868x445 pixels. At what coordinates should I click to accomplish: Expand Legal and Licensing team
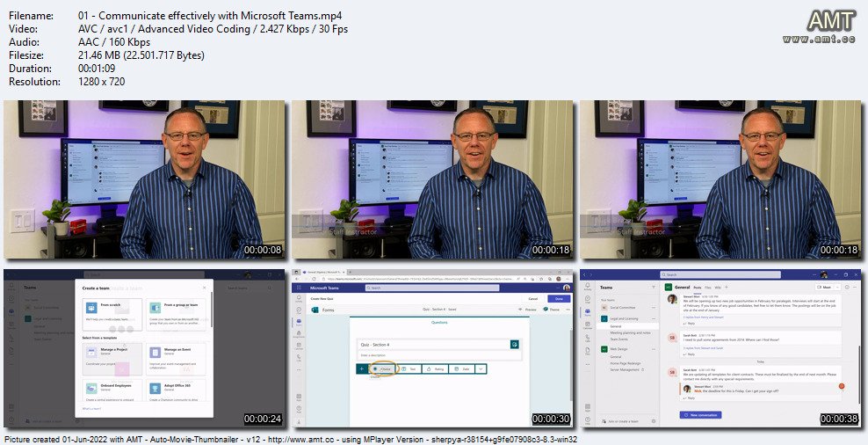coord(623,318)
